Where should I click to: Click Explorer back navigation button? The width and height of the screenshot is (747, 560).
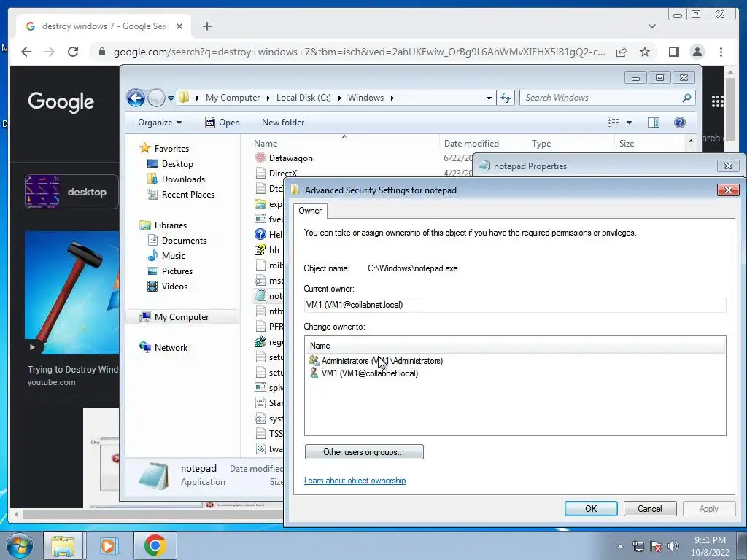pos(136,98)
